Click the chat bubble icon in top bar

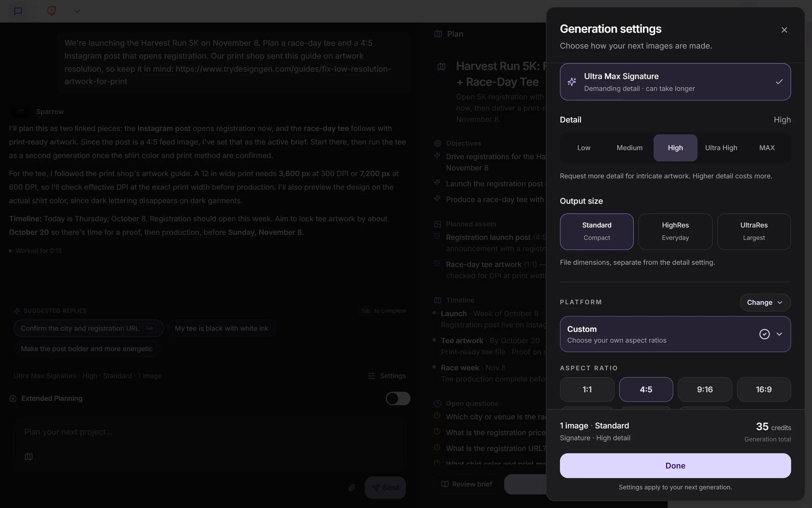(18, 11)
